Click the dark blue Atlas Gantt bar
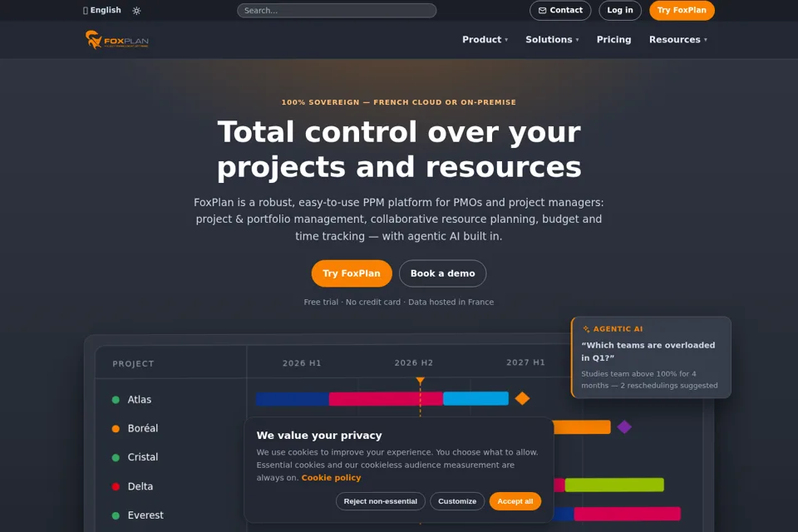The image size is (798, 532). point(292,399)
